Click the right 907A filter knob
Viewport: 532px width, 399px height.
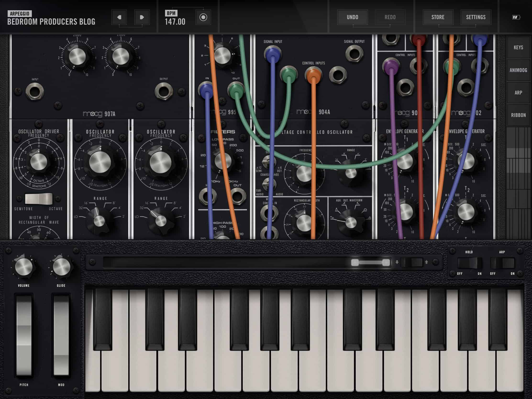pos(121,56)
